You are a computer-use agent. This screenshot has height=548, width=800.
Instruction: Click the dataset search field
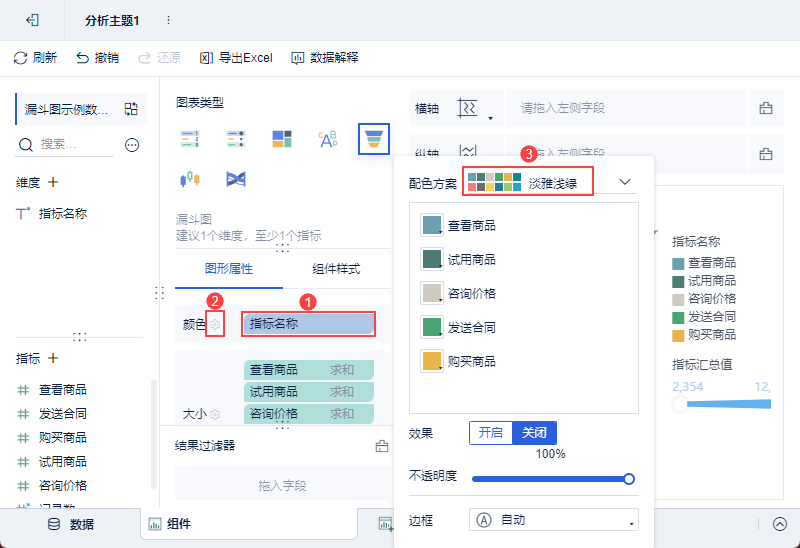pyautogui.click(x=70, y=145)
